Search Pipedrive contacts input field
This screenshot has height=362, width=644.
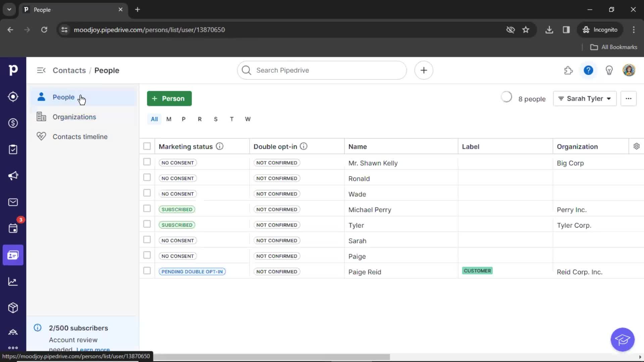(322, 70)
